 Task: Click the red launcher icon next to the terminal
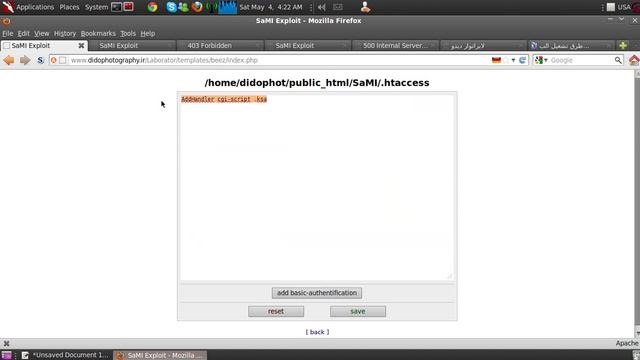coord(128,7)
